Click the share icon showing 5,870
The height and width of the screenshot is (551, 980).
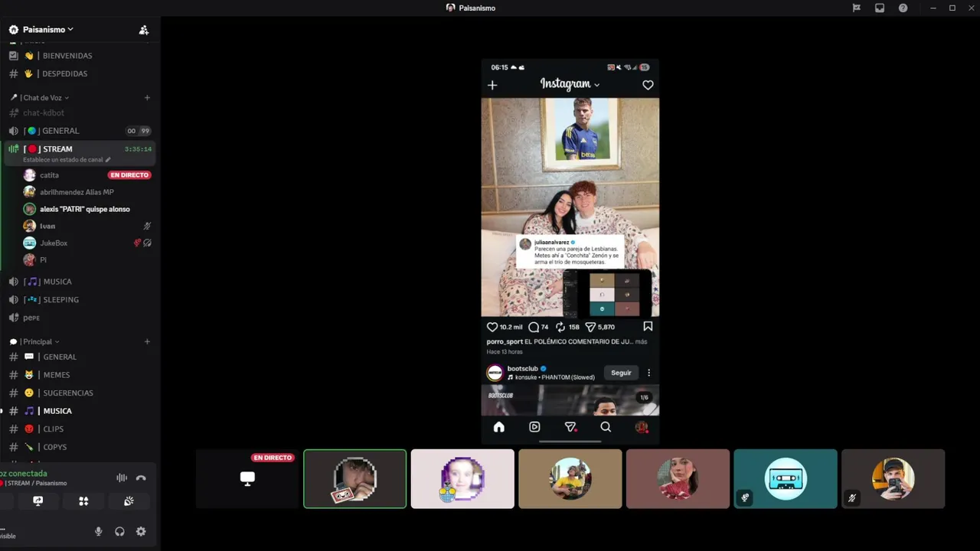click(x=590, y=327)
